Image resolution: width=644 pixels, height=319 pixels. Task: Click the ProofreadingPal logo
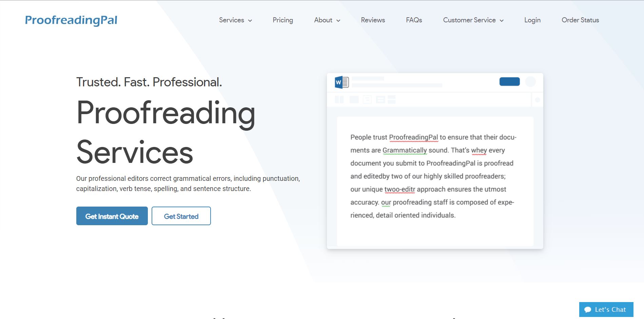tap(71, 20)
